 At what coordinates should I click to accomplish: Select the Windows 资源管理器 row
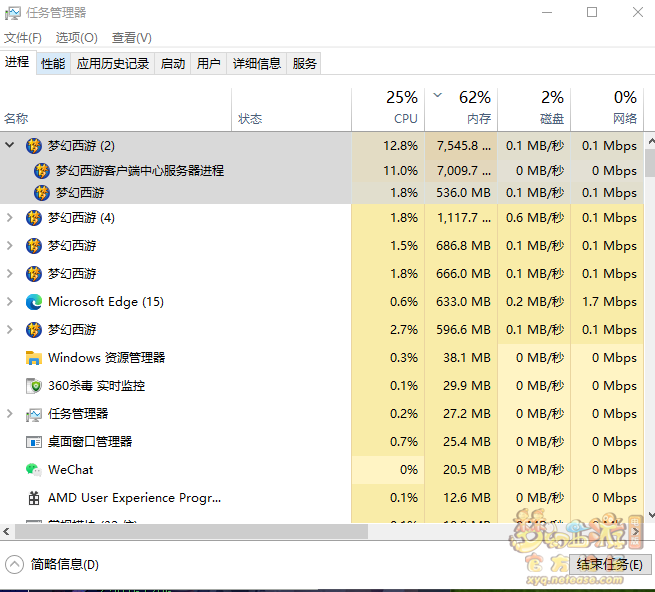click(322, 358)
